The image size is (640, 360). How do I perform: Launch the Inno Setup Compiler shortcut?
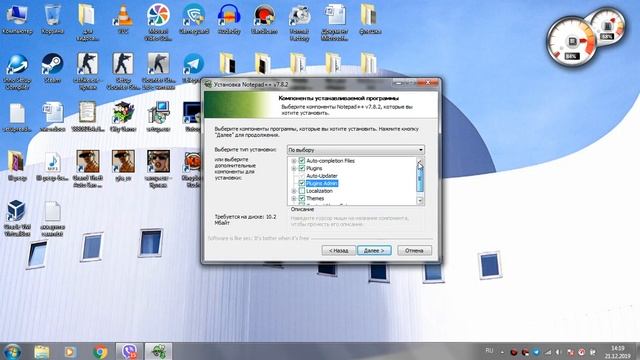(x=17, y=71)
